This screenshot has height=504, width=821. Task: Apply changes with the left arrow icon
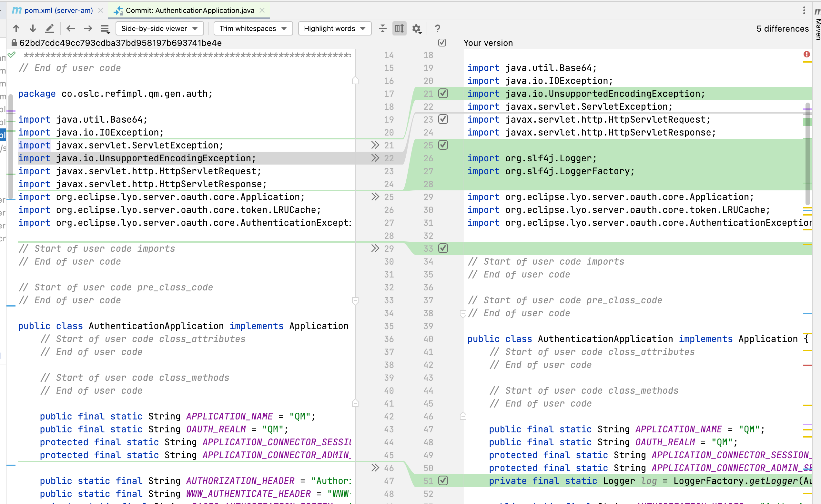71,28
